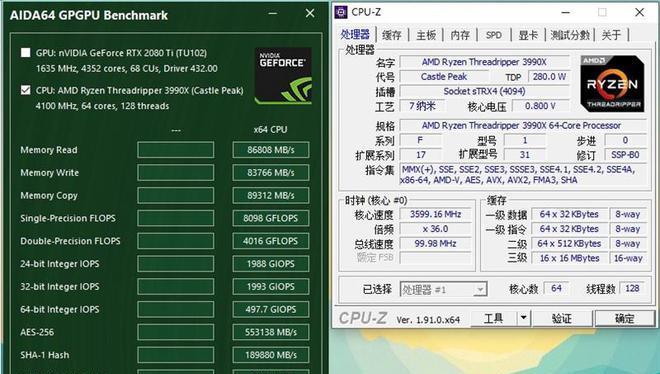Screen dimensions: 660x374
Task: Click the Single-Precision FLOPS result 8098 GFLOPS
Action: (x=271, y=218)
